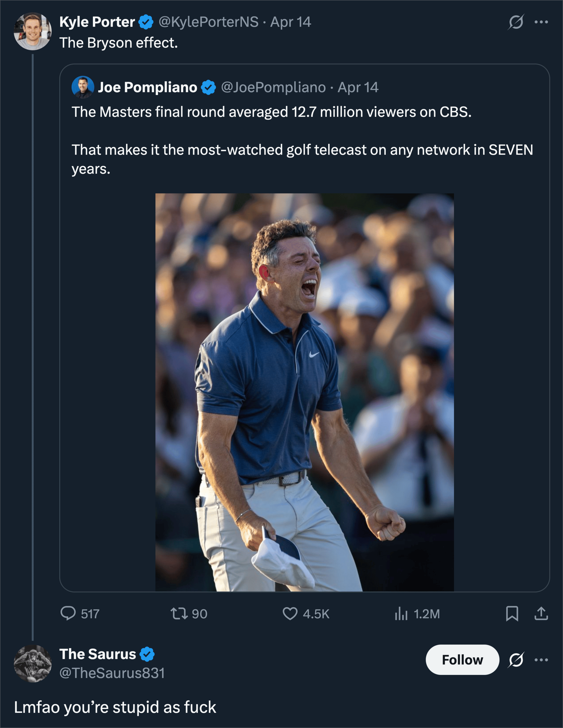Follow The Saurus account
The image size is (563, 728).
(462, 660)
